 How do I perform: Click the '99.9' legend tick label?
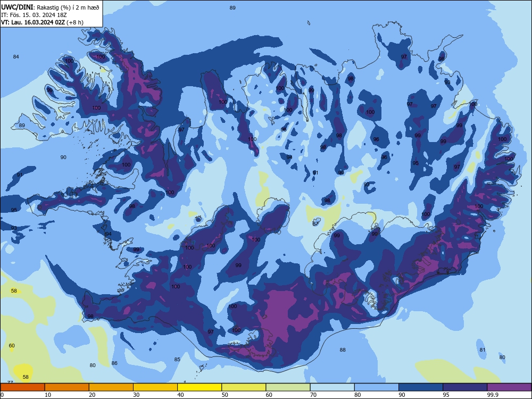pyautogui.click(x=493, y=395)
